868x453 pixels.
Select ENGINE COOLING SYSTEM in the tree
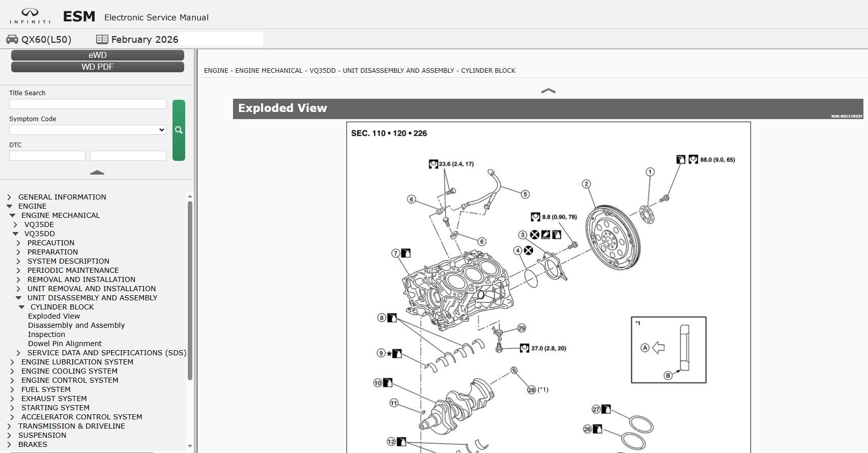coord(69,371)
